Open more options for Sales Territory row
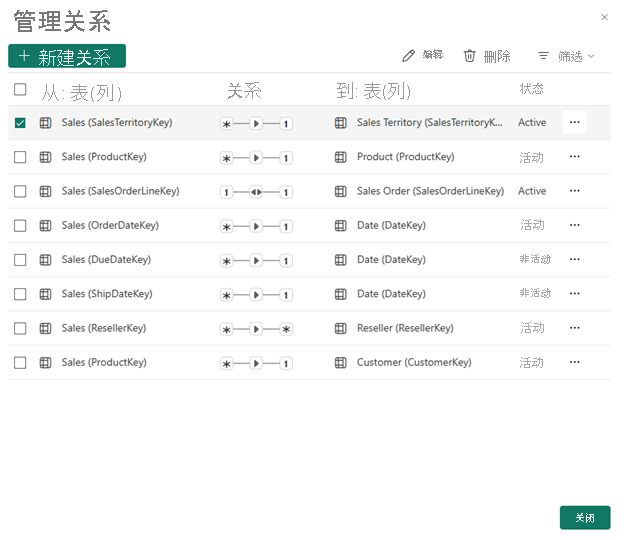The width and height of the screenshot is (624, 540). (574, 122)
